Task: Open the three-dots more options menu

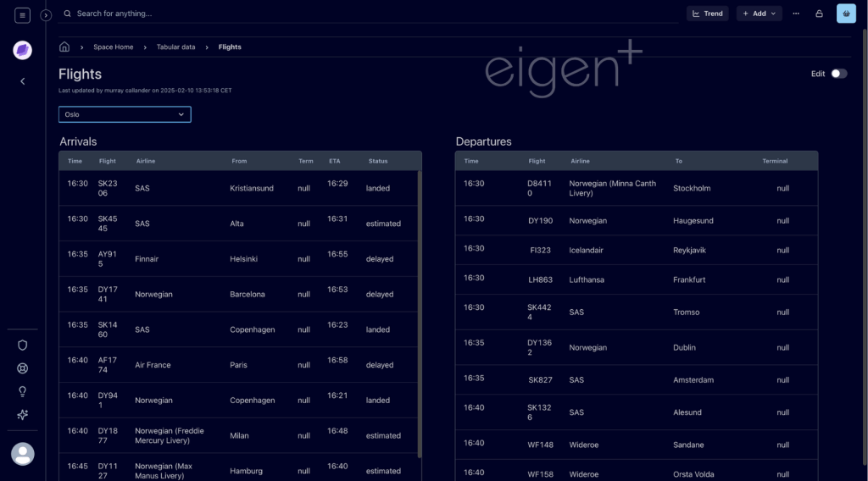Action: click(796, 14)
